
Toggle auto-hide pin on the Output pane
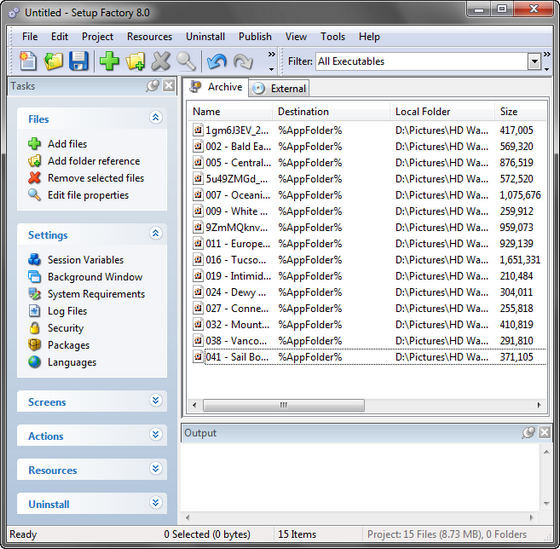(528, 433)
